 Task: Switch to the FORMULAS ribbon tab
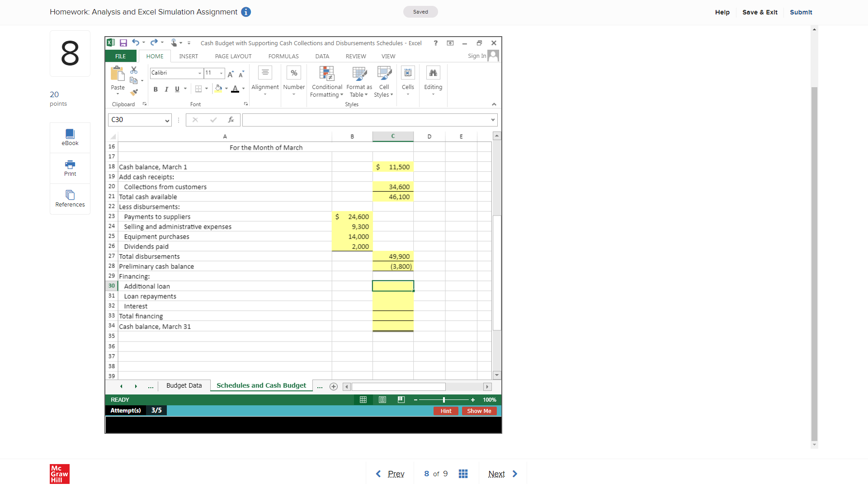(x=283, y=56)
